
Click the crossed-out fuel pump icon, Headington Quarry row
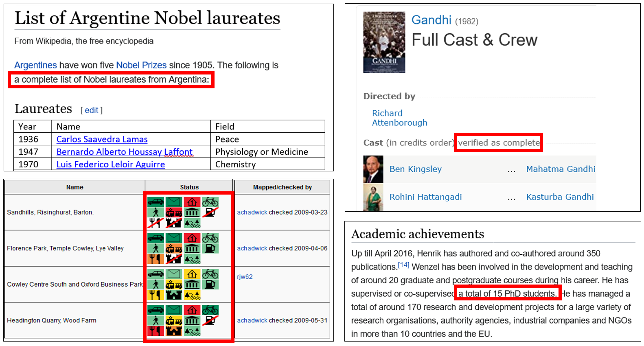210,320
